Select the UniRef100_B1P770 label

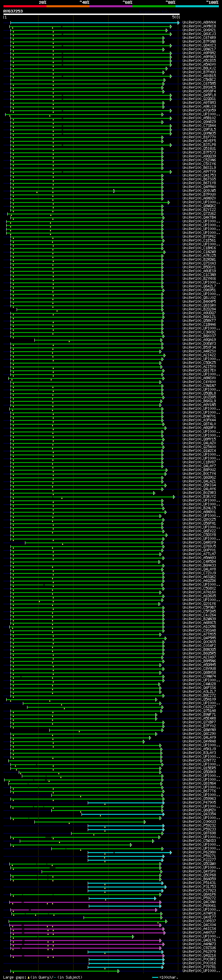click(199, 137)
